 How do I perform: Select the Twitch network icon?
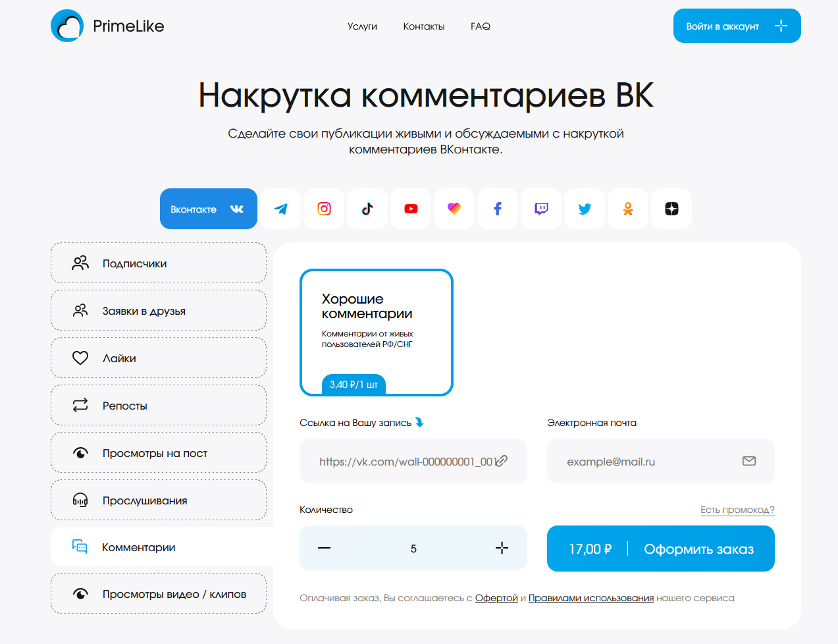click(541, 209)
